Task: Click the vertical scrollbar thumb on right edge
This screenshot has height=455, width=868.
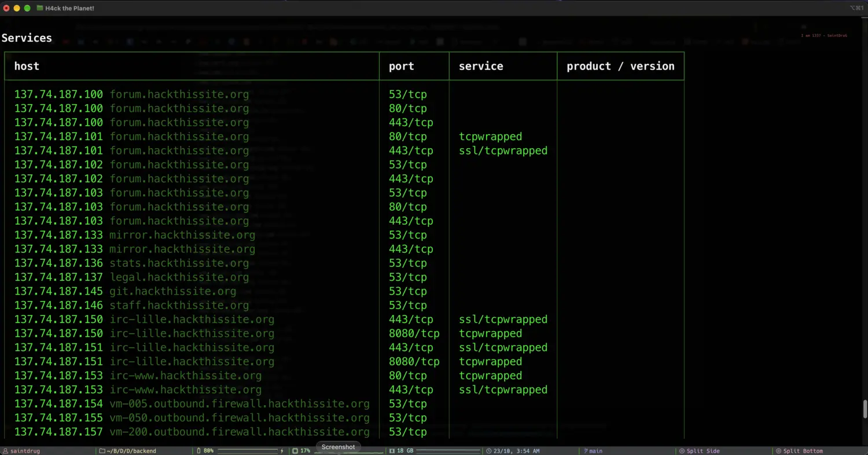Action: pyautogui.click(x=865, y=409)
